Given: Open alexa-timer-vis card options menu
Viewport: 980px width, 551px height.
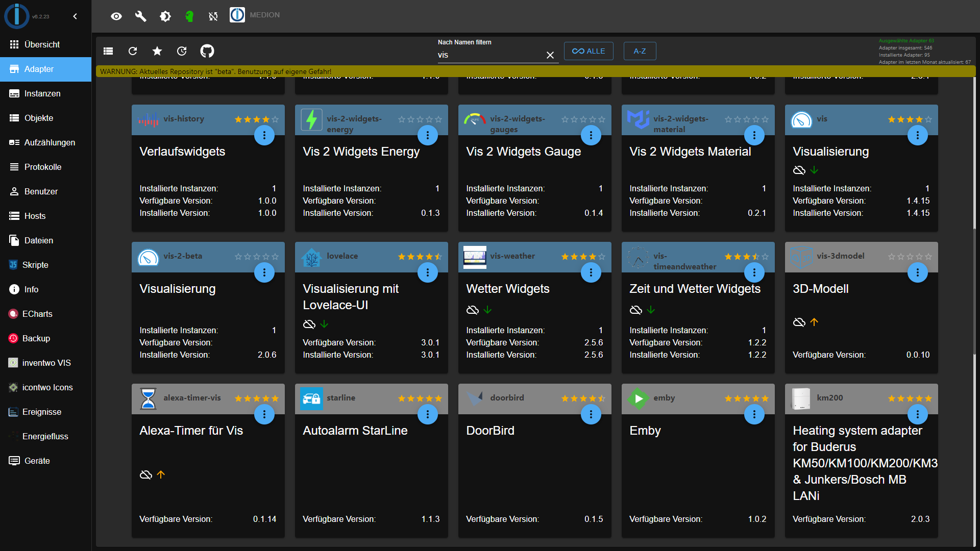Looking at the screenshot, I should pos(264,414).
